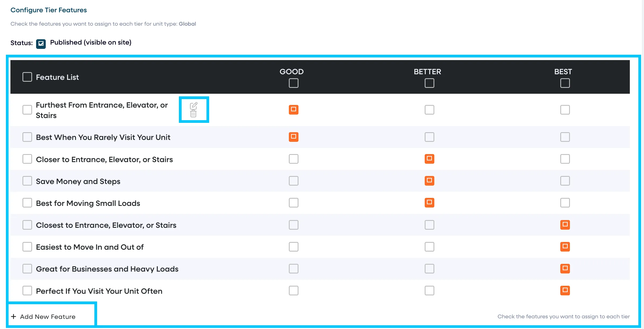Select row checkbox for Best for Moving Small Loads

click(x=27, y=203)
